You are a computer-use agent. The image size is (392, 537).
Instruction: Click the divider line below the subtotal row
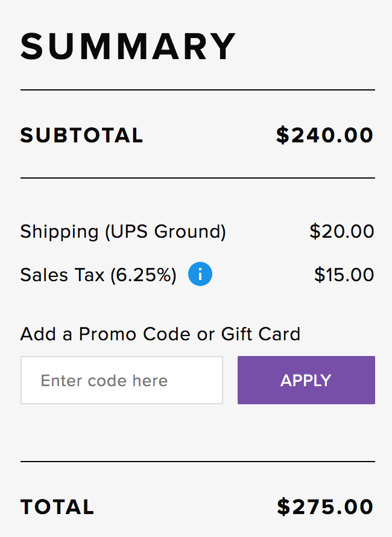[x=198, y=178]
